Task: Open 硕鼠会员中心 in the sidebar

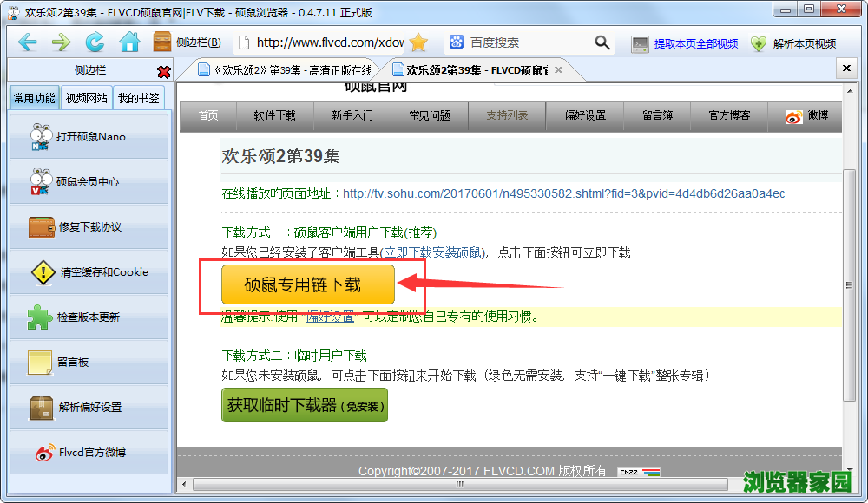Action: point(89,181)
